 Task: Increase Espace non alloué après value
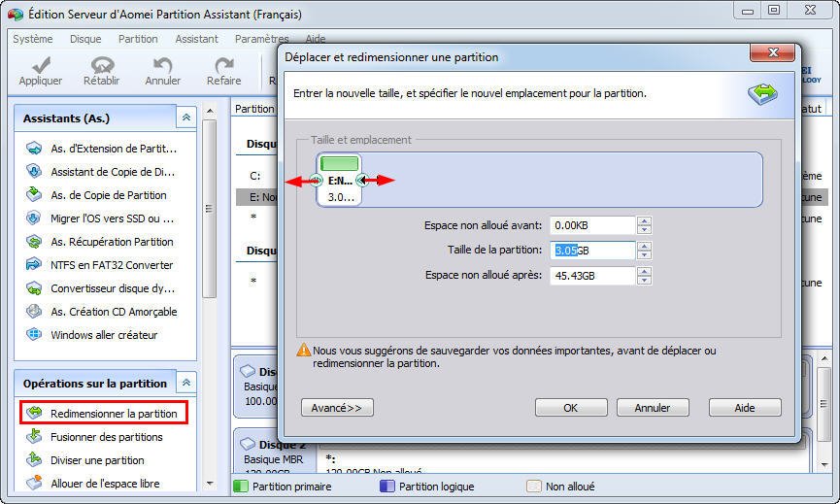(x=645, y=271)
